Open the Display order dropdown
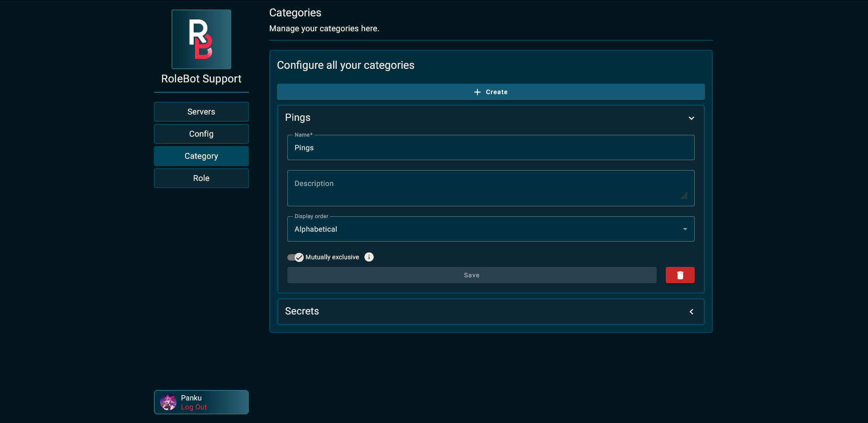Image resolution: width=868 pixels, height=423 pixels. (491, 229)
